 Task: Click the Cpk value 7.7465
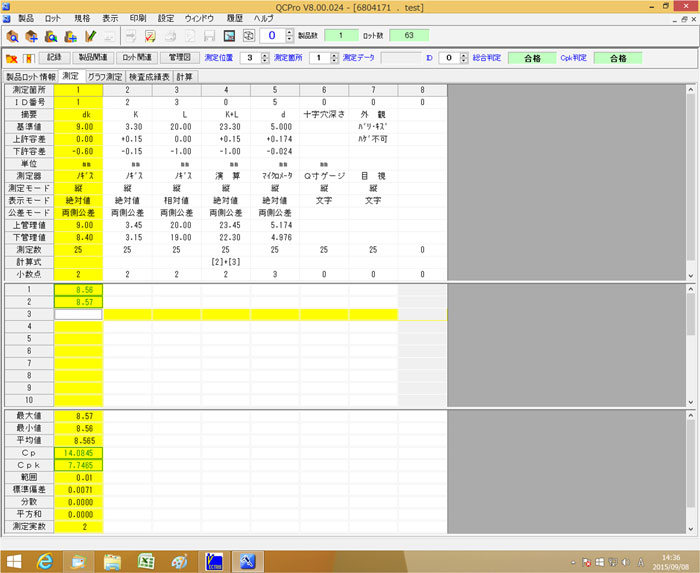click(x=78, y=465)
